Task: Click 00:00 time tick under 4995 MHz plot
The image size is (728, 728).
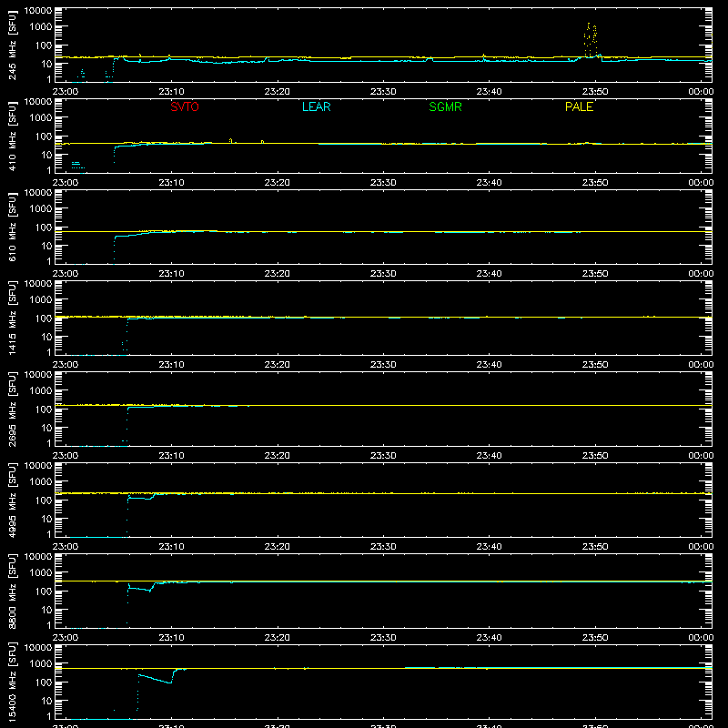Action: tap(701, 547)
